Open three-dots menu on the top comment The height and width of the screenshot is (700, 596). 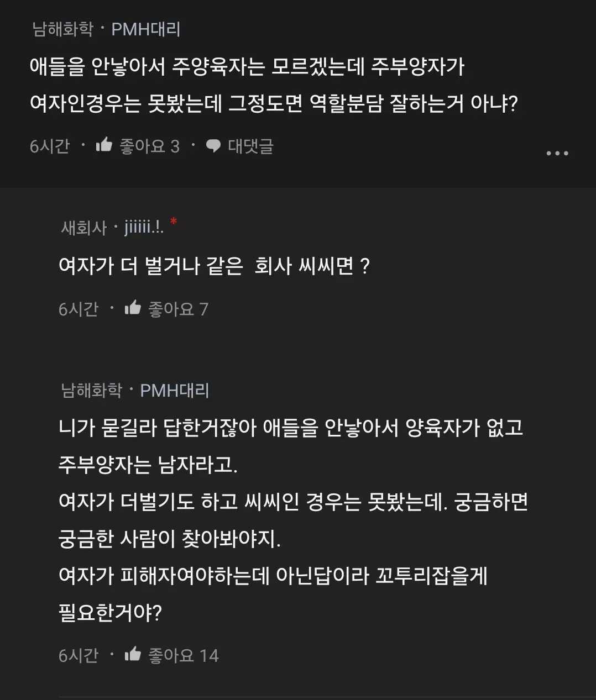point(557,153)
